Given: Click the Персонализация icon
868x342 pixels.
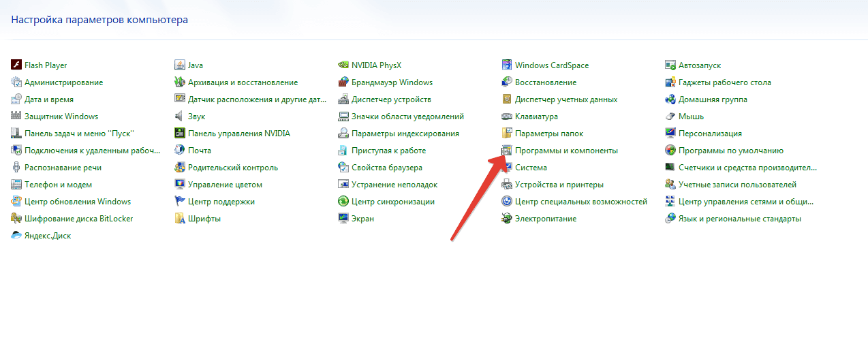Looking at the screenshot, I should coord(670,134).
